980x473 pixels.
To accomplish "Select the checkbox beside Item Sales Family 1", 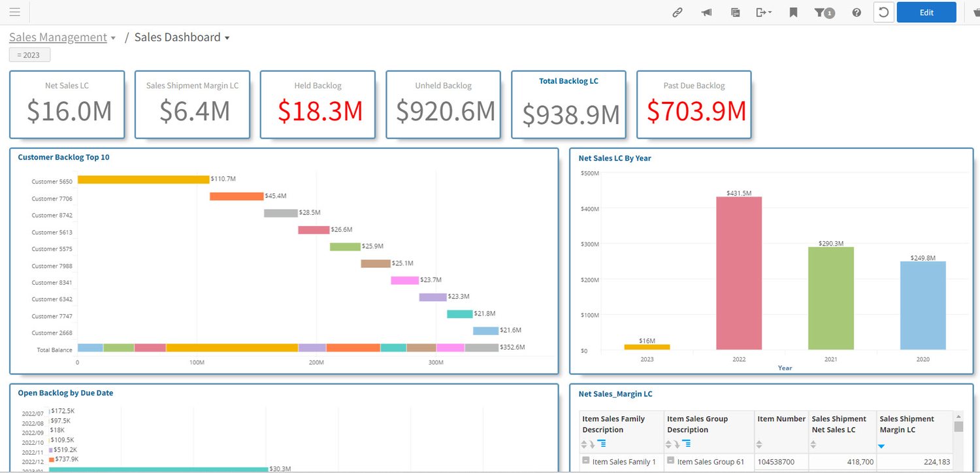I will [585, 462].
